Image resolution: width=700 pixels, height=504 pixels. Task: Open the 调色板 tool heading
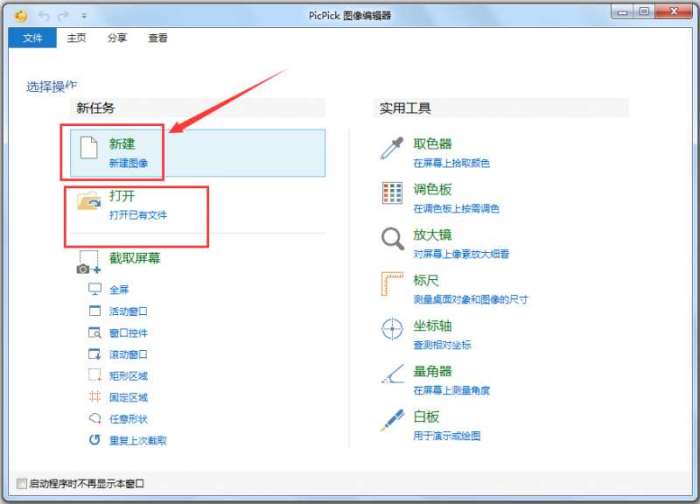(432, 189)
